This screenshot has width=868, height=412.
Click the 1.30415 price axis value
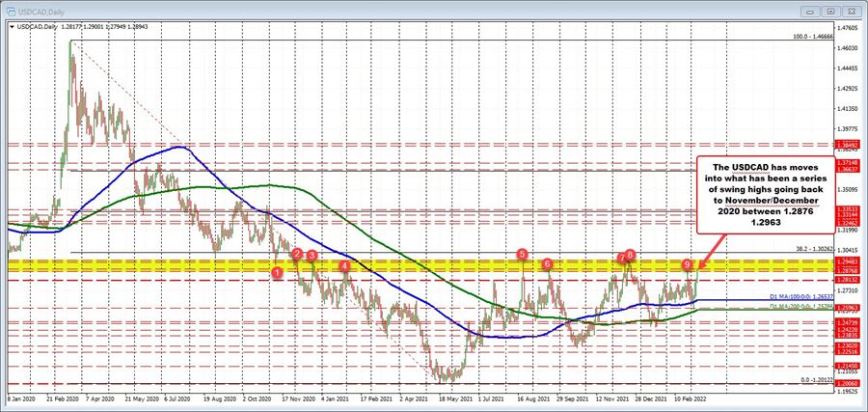pos(847,250)
